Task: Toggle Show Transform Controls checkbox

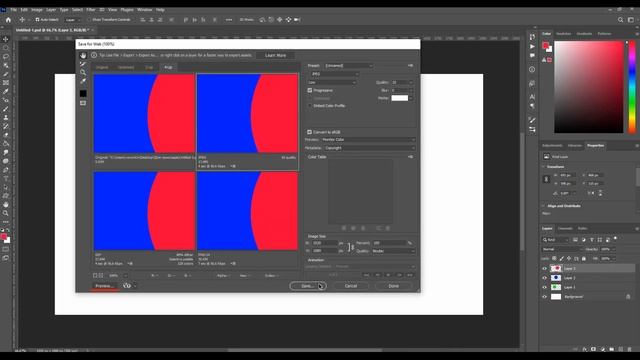Action: 89,20
